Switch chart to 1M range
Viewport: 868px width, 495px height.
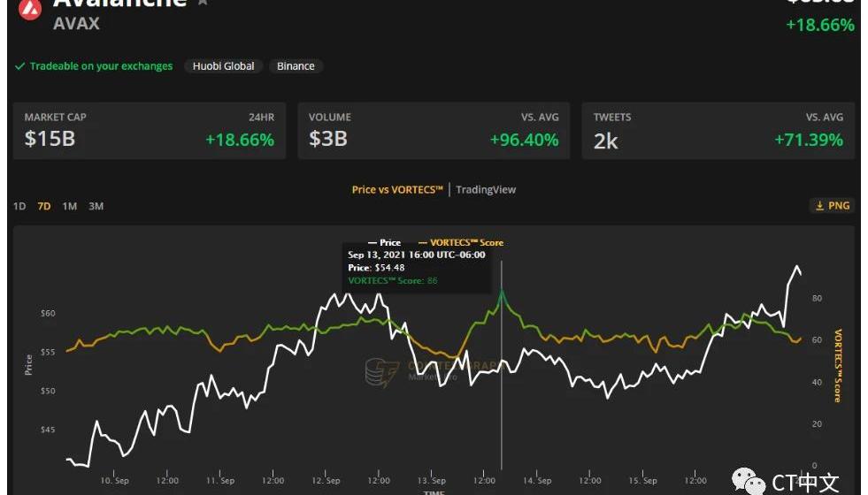pos(70,206)
